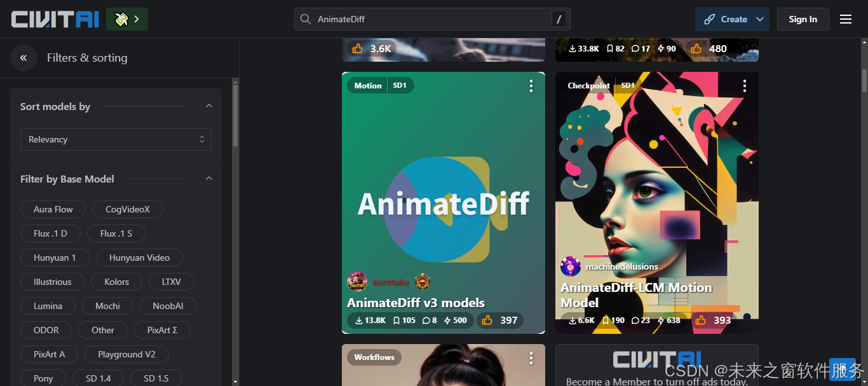
Task: Click the Sign In button
Action: click(x=803, y=19)
